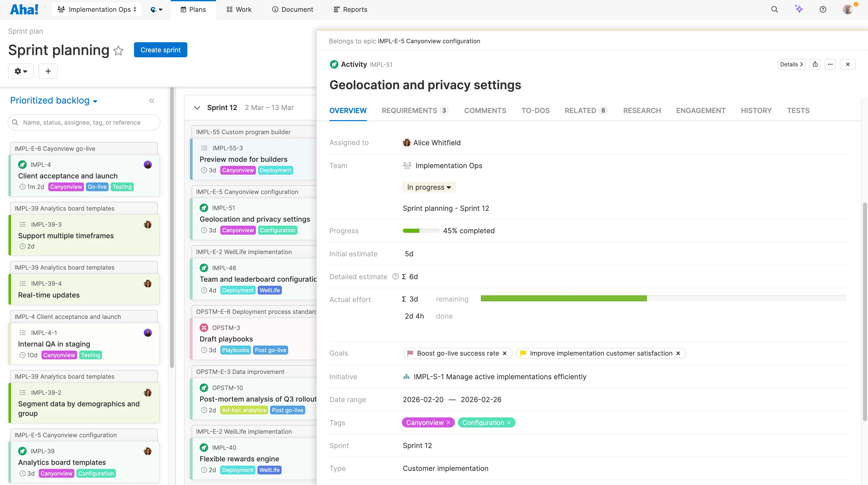Switch to the REQUIREMENTS tab
This screenshot has height=485, width=868.
[x=409, y=111]
